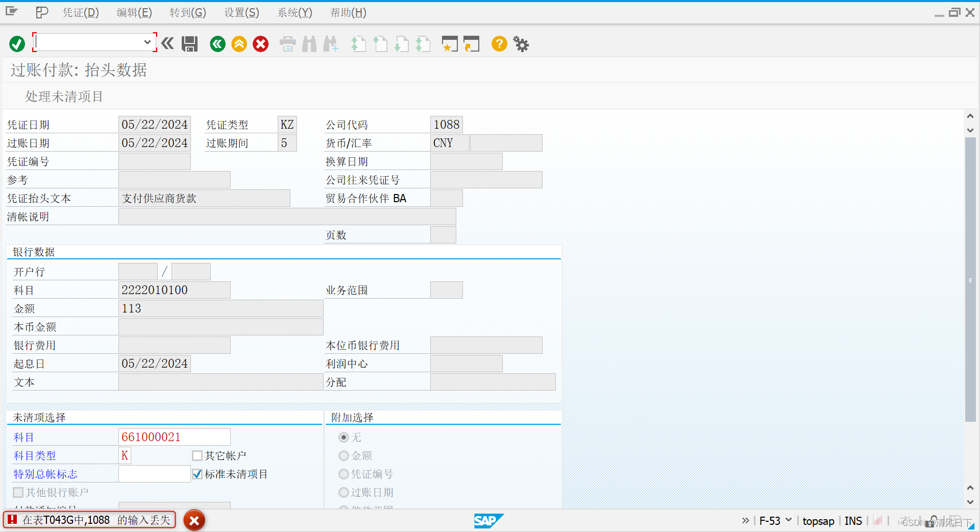The image size is (980, 532).
Task: Open the command field dropdown arrow
Action: 148,42
